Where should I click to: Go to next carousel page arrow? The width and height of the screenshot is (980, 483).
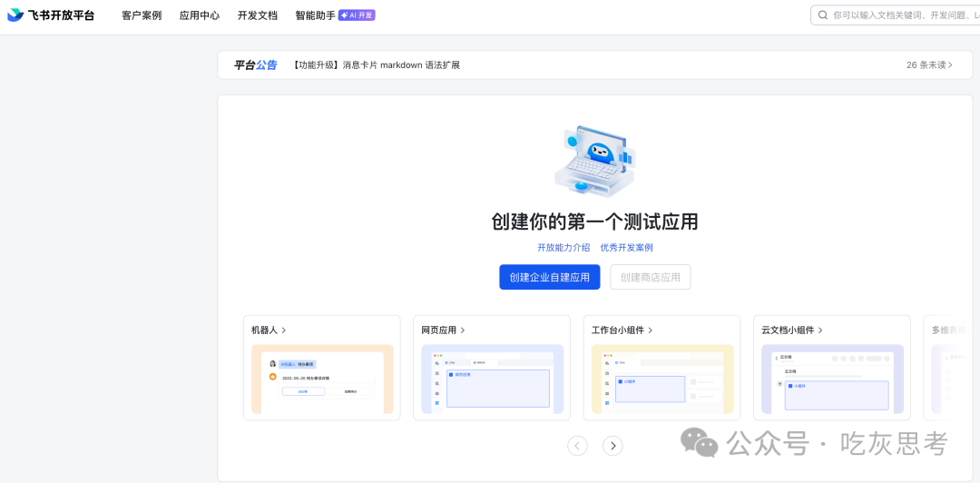[x=612, y=446]
